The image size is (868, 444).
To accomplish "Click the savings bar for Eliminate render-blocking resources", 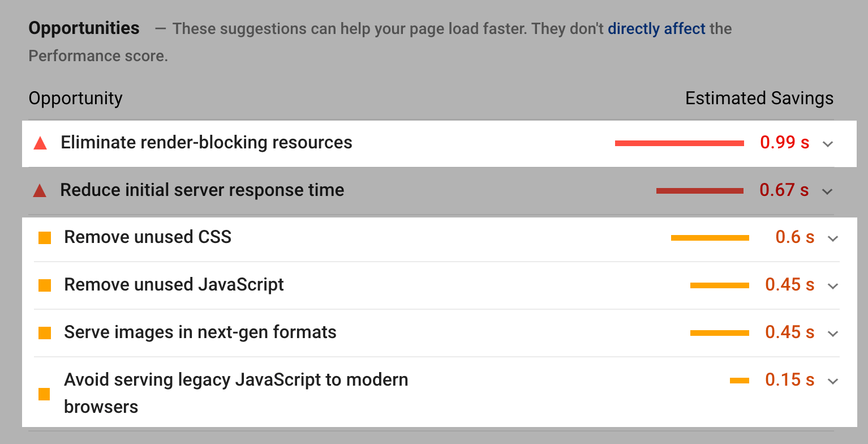I will pos(679,143).
